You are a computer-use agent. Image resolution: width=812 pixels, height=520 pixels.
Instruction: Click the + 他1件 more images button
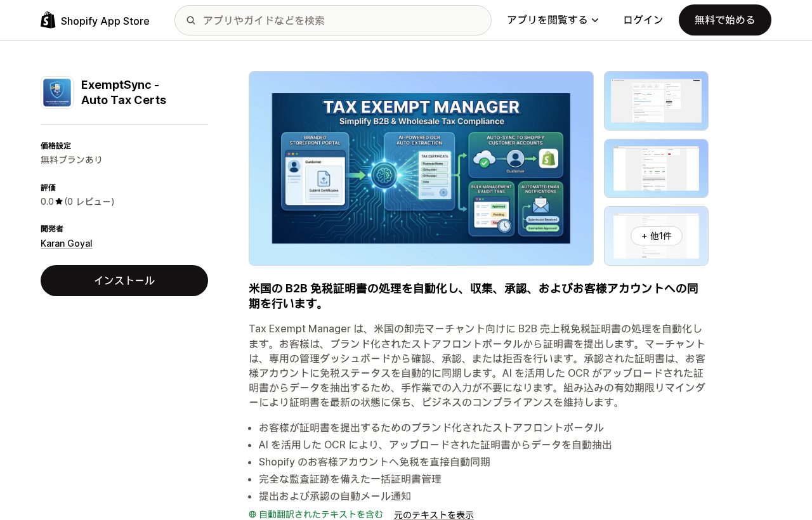tap(657, 236)
